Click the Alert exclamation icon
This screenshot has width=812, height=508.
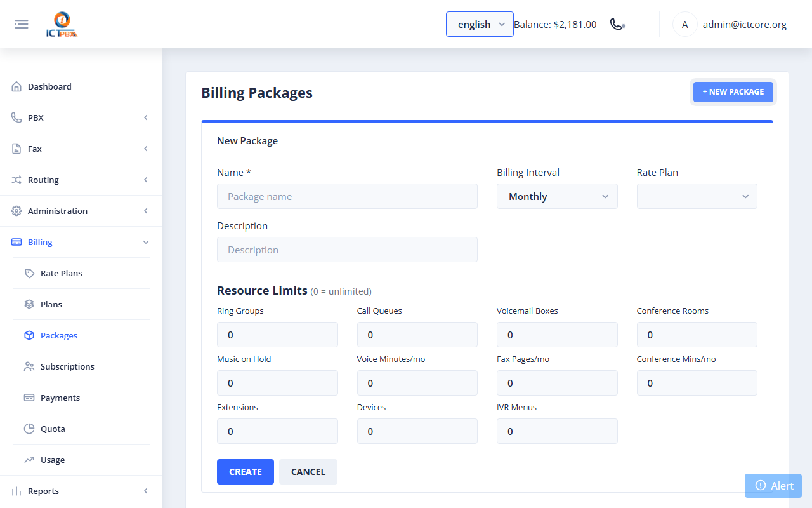(x=761, y=485)
